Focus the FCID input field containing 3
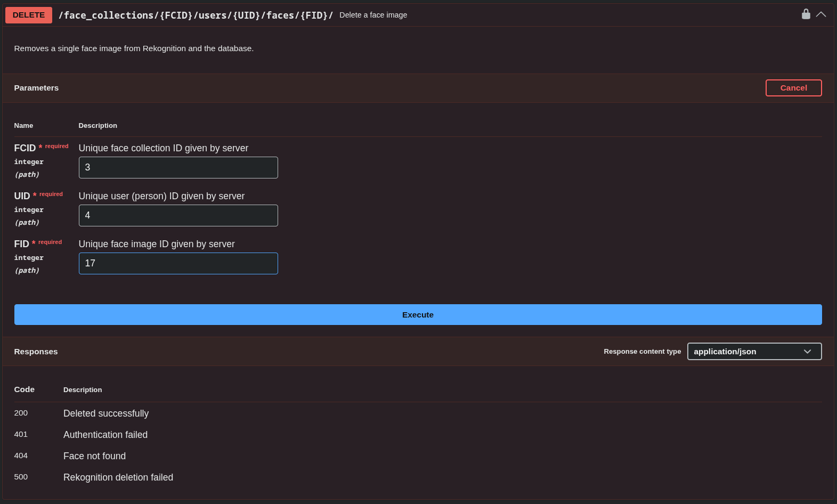 [x=178, y=167]
